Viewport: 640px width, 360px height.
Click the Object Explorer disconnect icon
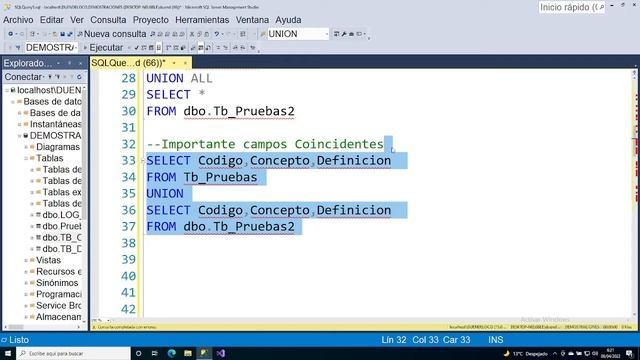[58, 77]
